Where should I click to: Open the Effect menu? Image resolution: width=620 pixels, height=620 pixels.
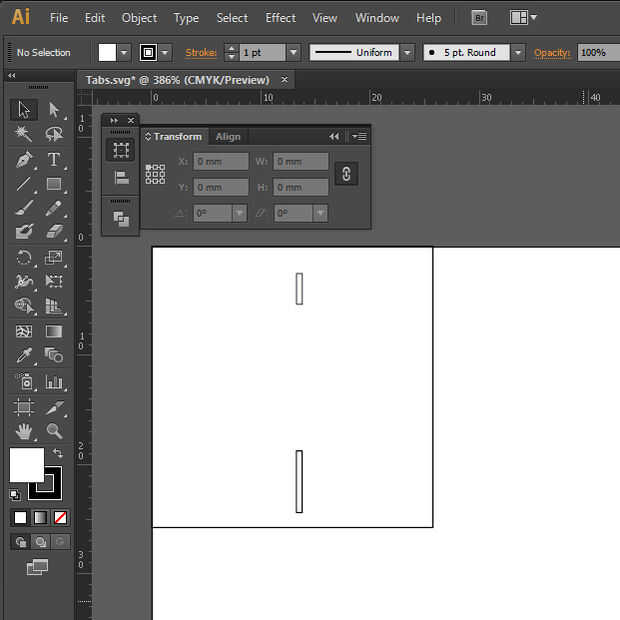[280, 18]
